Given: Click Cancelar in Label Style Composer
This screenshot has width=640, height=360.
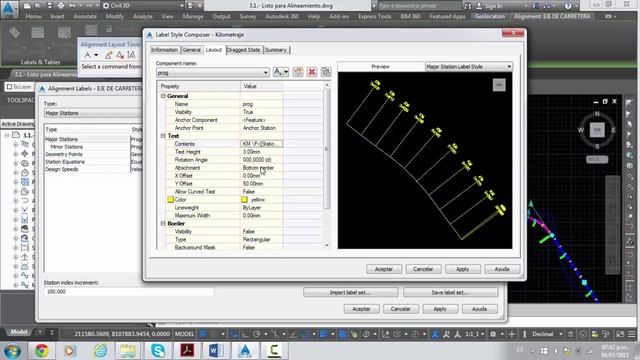Looking at the screenshot, I should [x=423, y=269].
